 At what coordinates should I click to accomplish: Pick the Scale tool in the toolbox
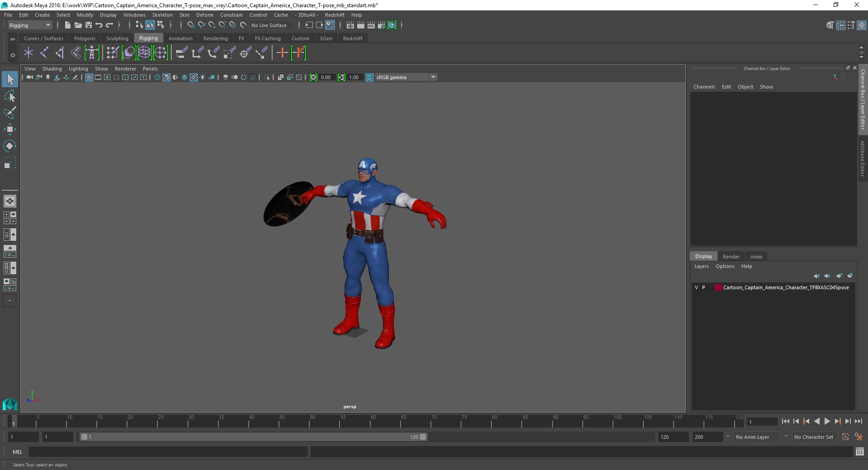(x=9, y=163)
